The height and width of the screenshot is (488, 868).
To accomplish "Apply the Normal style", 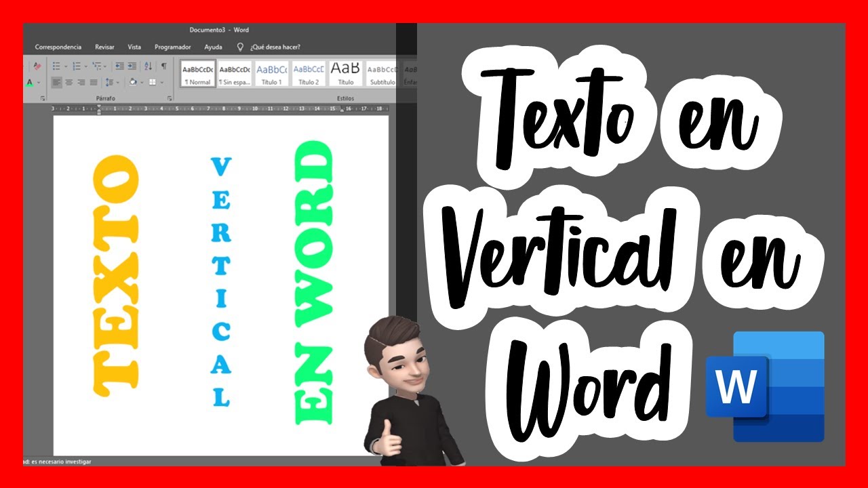I will pyautogui.click(x=198, y=74).
